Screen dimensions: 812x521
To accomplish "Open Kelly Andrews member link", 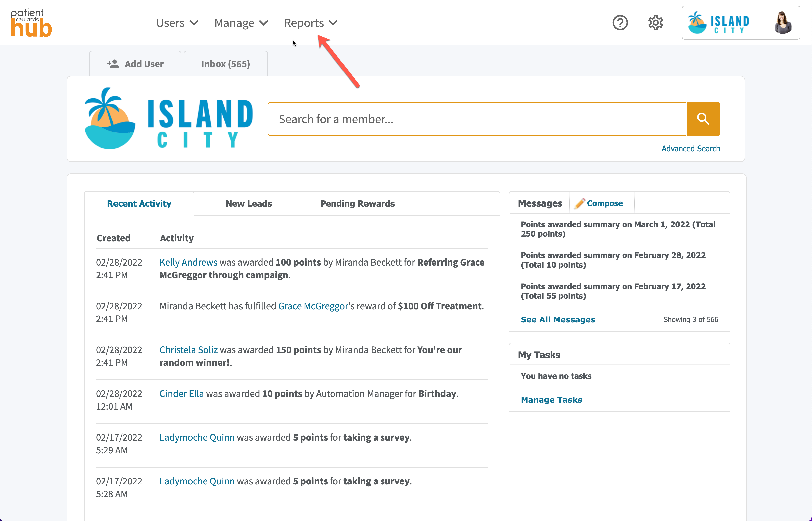I will click(188, 262).
